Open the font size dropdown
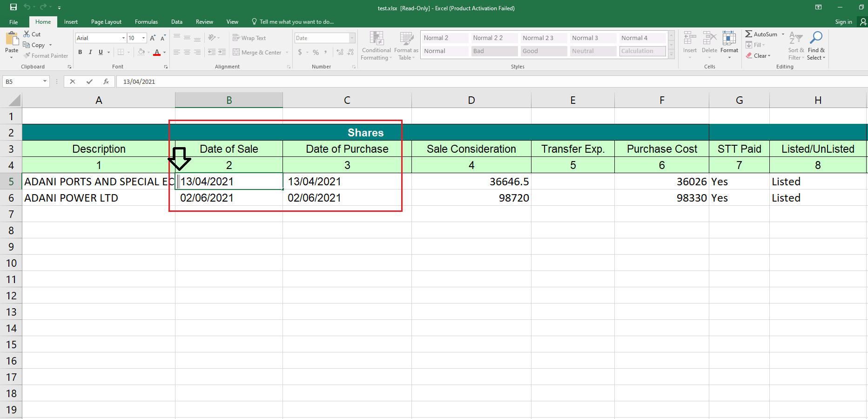This screenshot has width=868, height=419. pos(144,38)
